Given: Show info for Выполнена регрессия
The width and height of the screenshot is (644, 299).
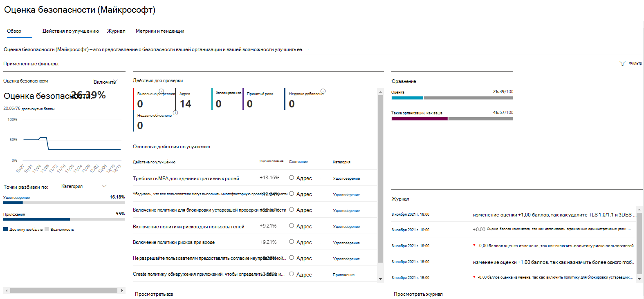Looking at the screenshot, I should tap(161, 91).
